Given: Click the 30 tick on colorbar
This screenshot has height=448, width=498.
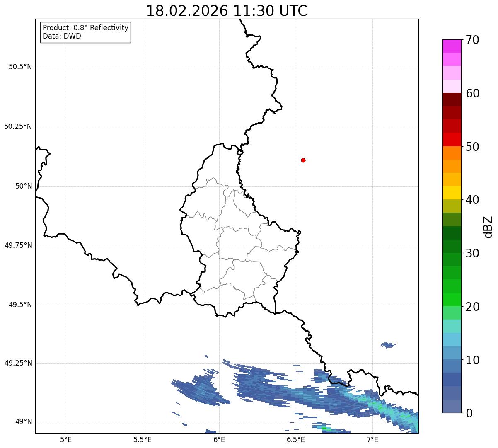Looking at the screenshot, I should click(473, 253).
